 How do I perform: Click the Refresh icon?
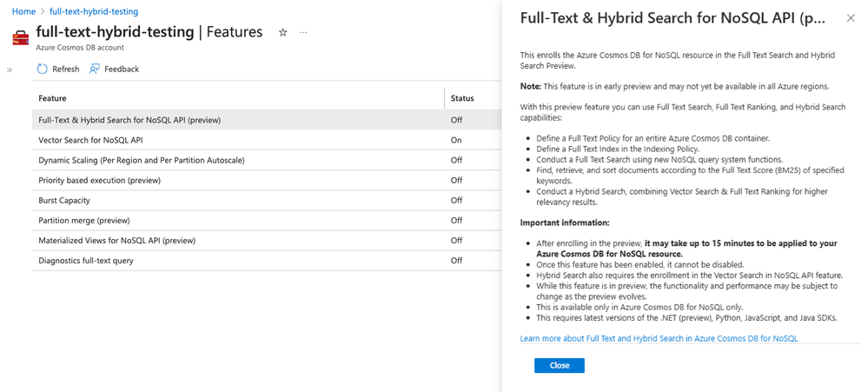coord(43,69)
